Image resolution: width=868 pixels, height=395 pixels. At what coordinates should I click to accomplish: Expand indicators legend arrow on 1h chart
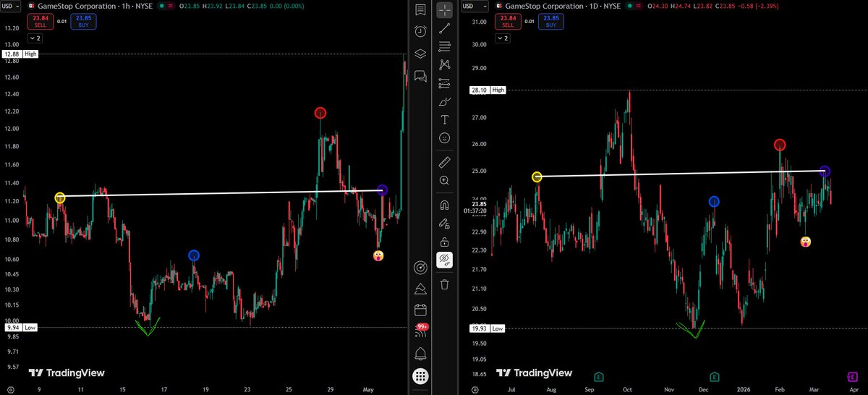pos(35,38)
